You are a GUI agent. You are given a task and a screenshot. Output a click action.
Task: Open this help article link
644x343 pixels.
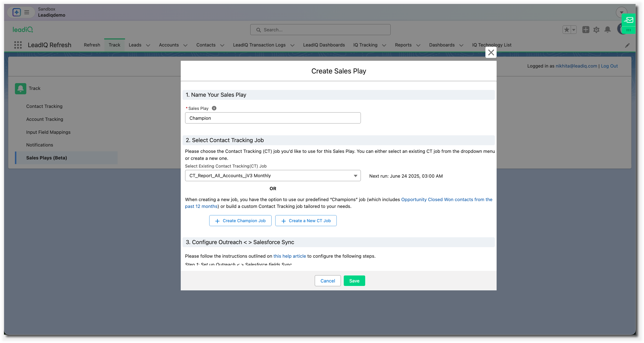[290, 256]
